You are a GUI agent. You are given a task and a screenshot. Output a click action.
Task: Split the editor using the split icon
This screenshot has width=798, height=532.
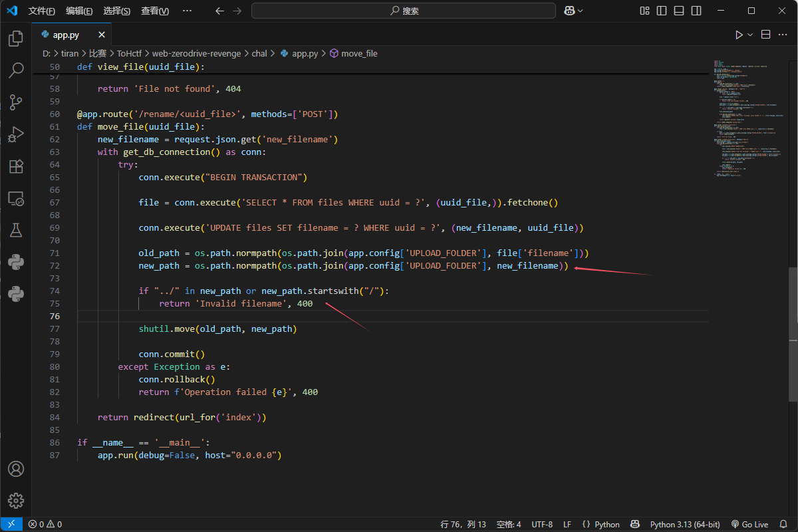click(x=765, y=35)
